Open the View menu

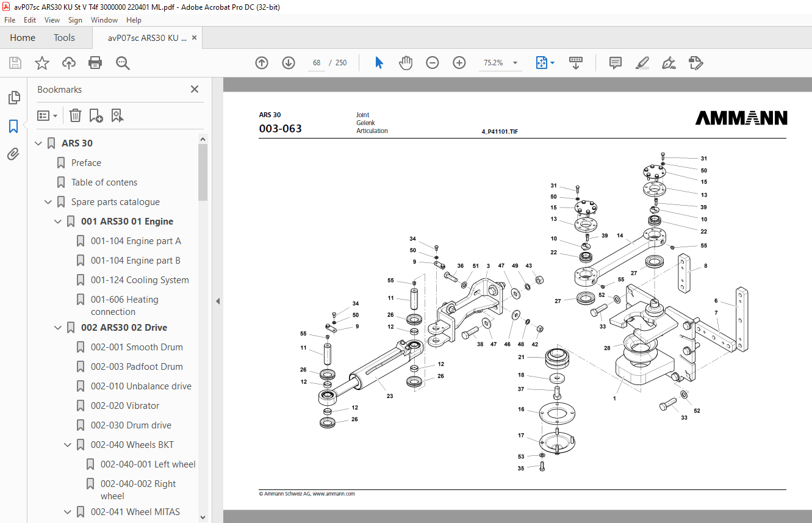pyautogui.click(x=52, y=20)
